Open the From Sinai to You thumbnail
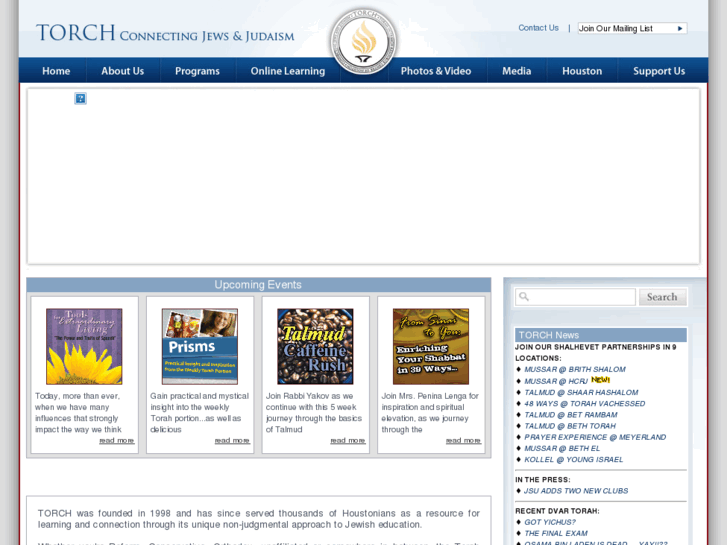 pos(431,346)
